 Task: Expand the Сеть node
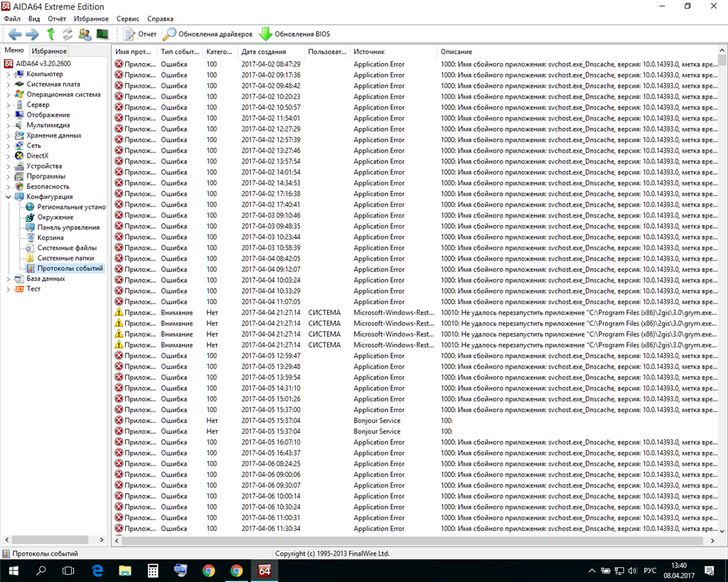pos(8,146)
